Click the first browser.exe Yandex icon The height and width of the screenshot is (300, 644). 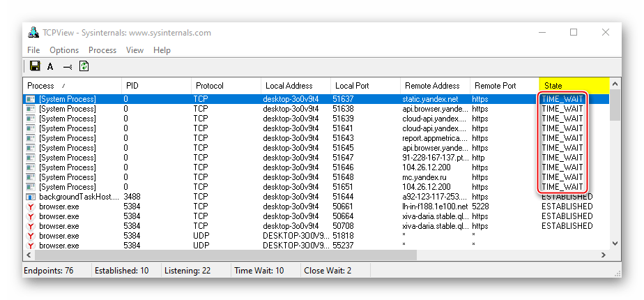(30, 207)
